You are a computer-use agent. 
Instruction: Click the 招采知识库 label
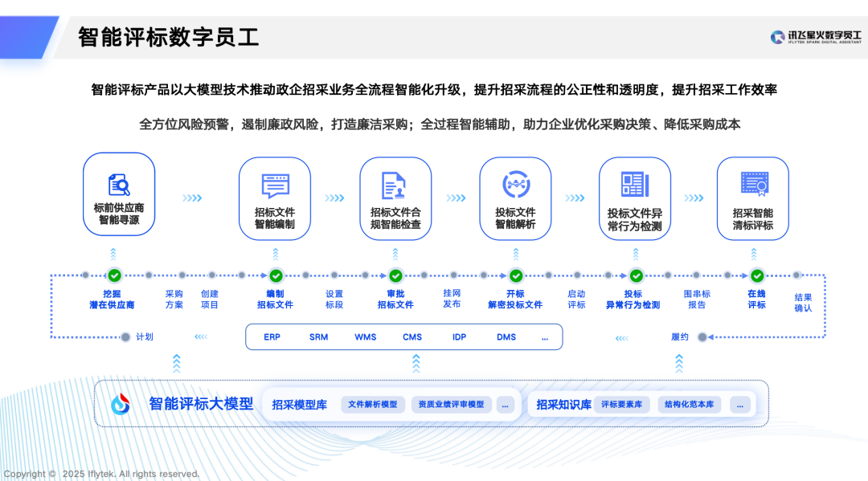click(563, 405)
